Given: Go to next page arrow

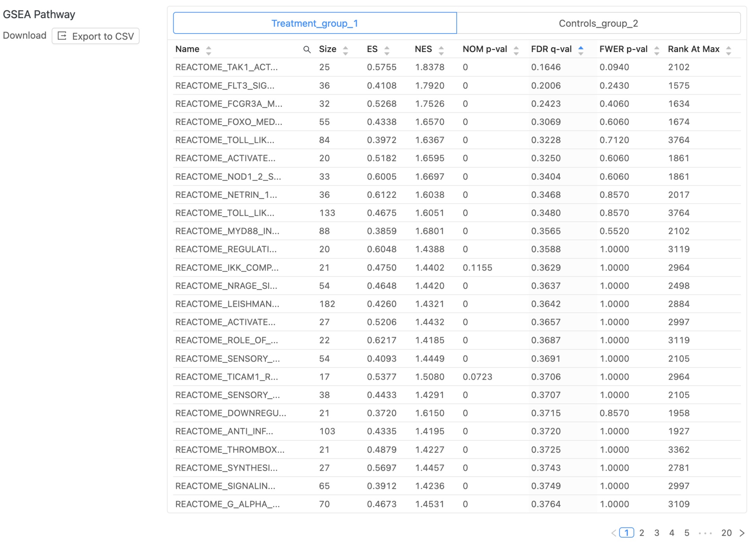Looking at the screenshot, I should tap(742, 533).
